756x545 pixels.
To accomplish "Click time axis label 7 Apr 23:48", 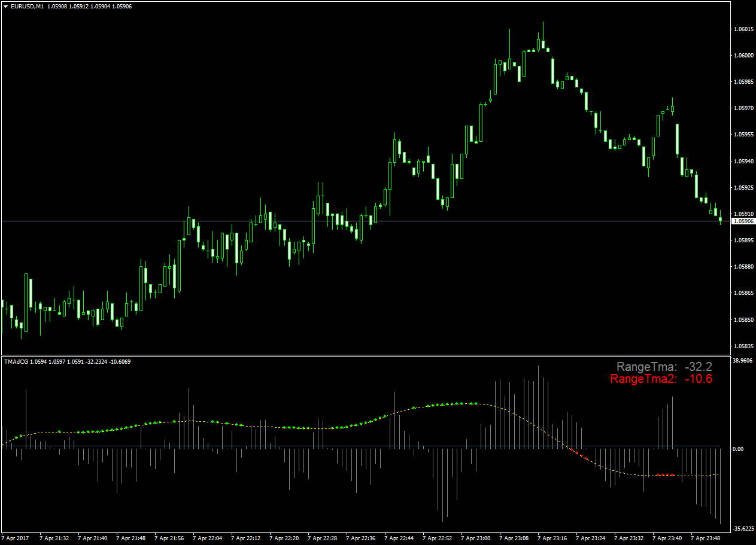I will [705, 538].
